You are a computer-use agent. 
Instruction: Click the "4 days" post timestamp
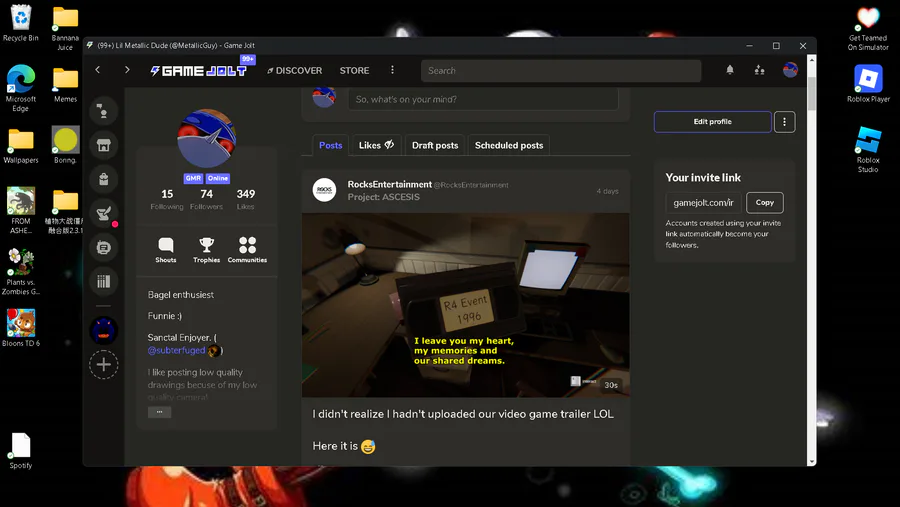tap(607, 191)
